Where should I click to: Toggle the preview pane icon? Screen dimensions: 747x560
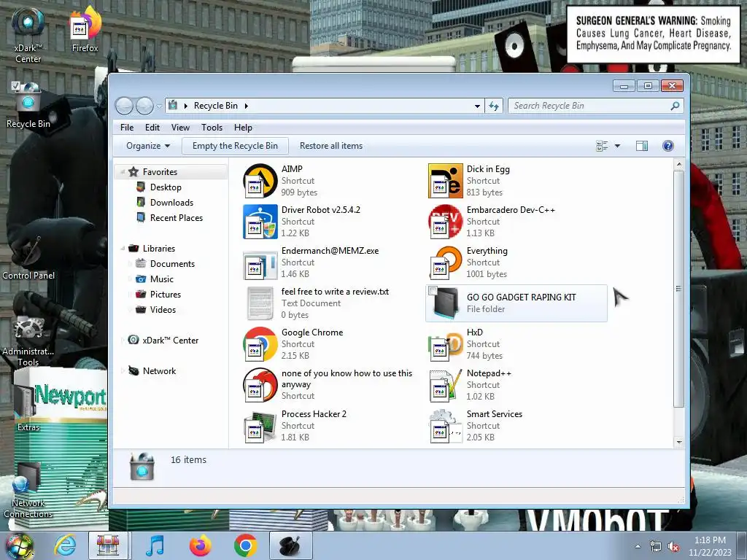pyautogui.click(x=642, y=146)
